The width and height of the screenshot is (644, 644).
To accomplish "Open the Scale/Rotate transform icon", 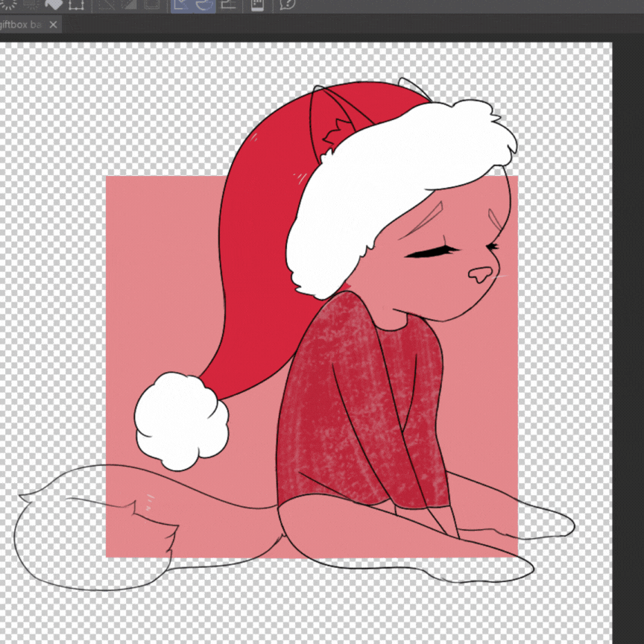I will [x=76, y=4].
